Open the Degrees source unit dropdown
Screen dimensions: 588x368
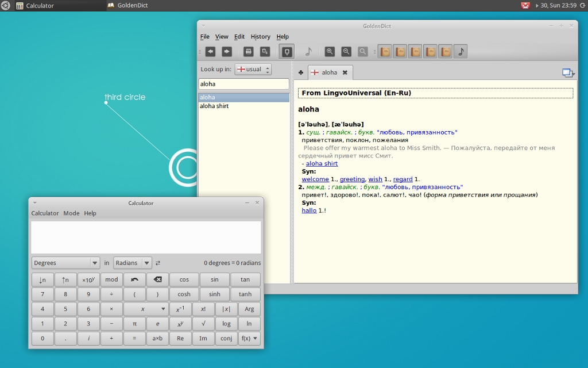[65, 263]
